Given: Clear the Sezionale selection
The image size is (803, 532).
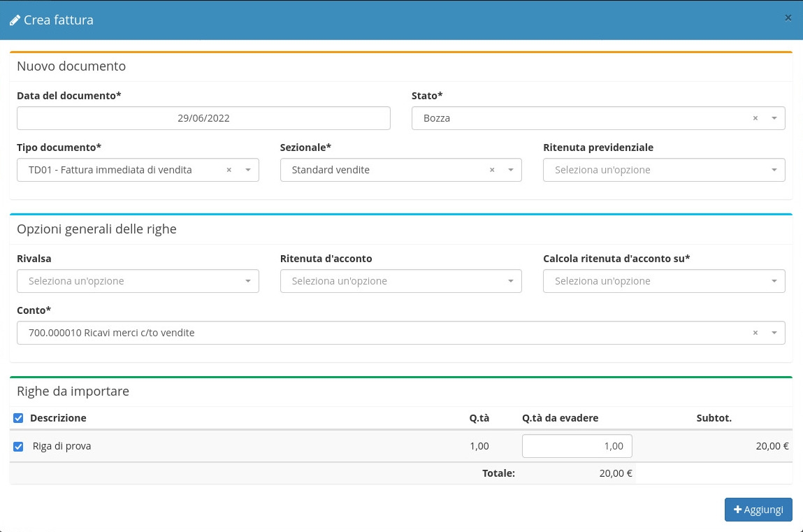Looking at the screenshot, I should coord(492,170).
